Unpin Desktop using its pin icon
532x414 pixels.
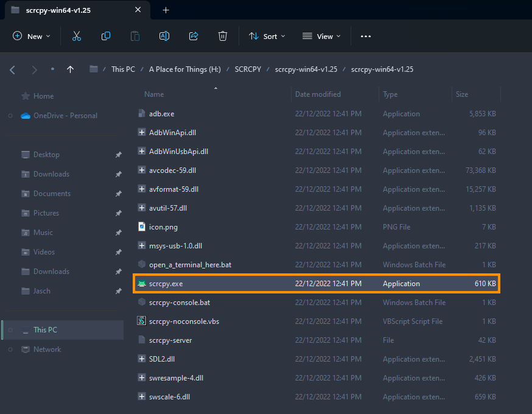(x=118, y=155)
